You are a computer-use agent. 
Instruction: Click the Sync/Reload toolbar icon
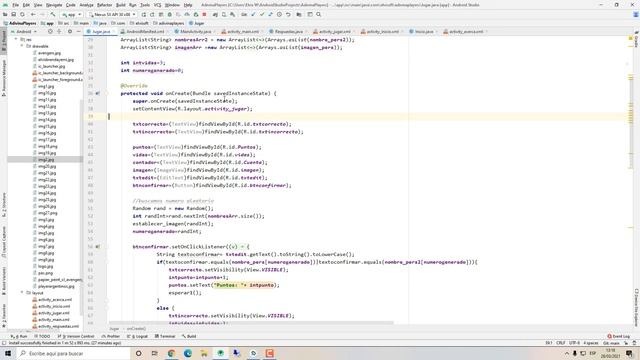[x=22, y=14]
